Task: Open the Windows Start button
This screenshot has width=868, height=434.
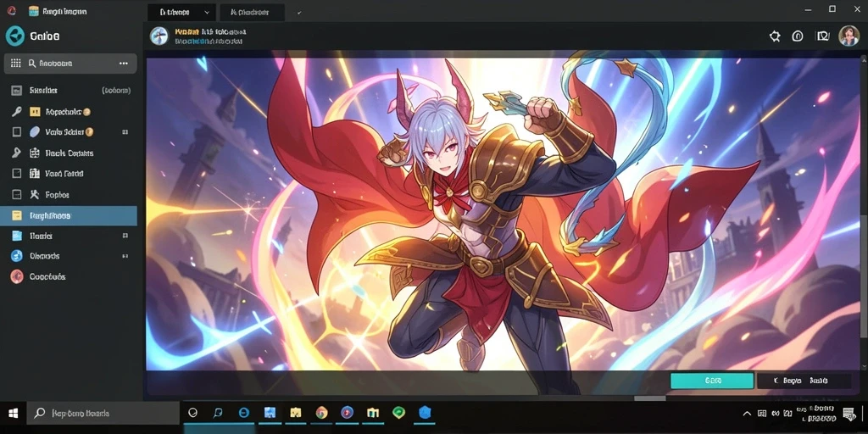Action: click(x=13, y=413)
